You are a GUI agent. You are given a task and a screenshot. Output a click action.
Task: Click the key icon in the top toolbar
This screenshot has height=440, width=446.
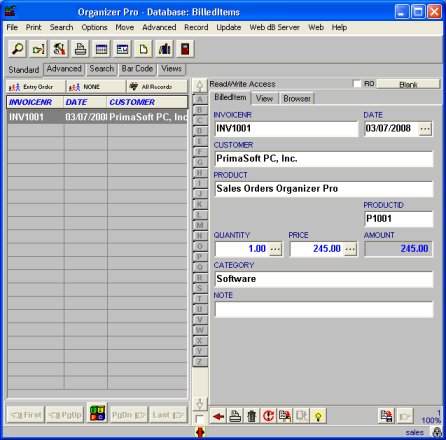[x=38, y=49]
